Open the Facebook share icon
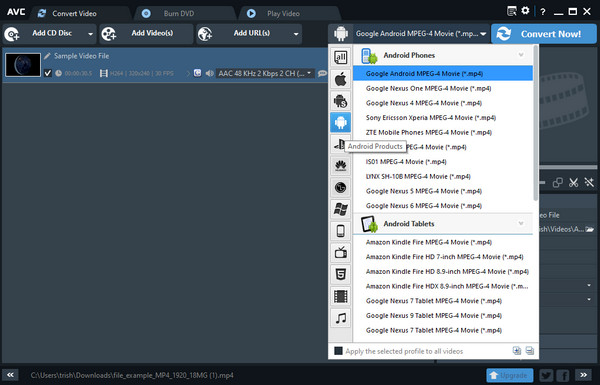Image resolution: width=600 pixels, height=385 pixels. [x=563, y=375]
